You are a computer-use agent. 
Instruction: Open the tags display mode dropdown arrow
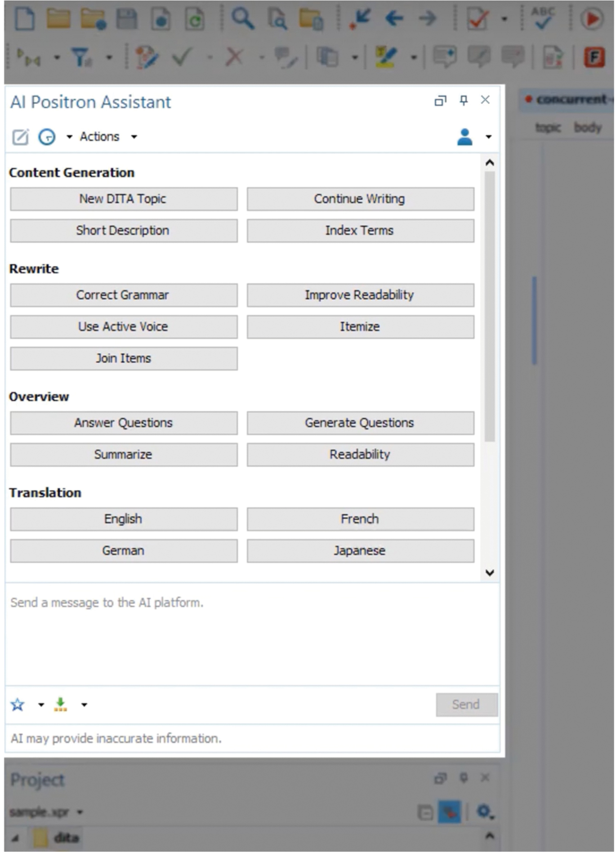pos(57,58)
